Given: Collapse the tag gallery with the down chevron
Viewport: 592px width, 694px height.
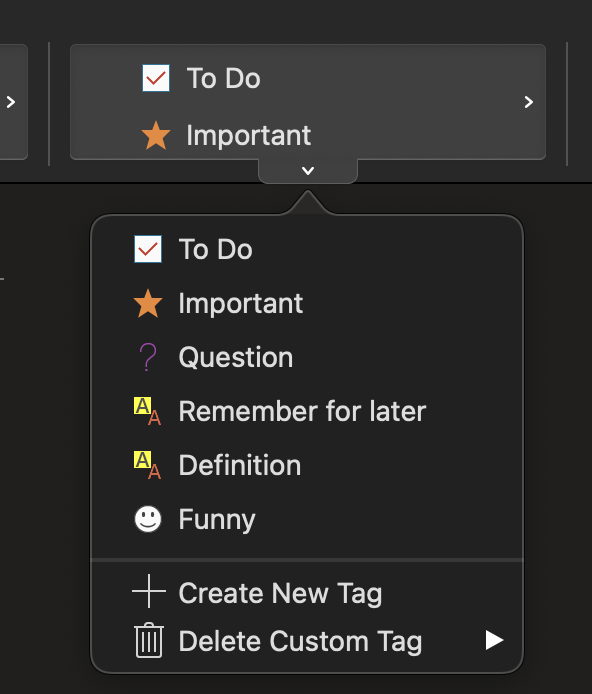Looking at the screenshot, I should 308,170.
